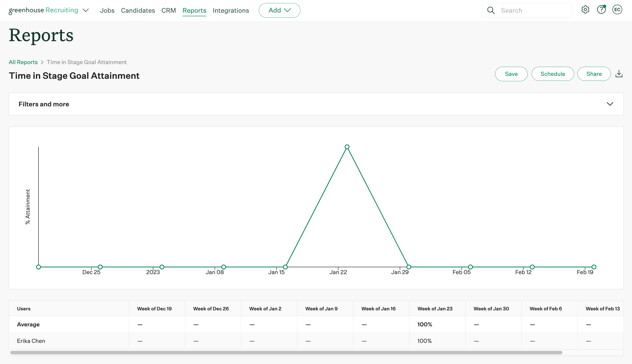The width and height of the screenshot is (632, 364).
Task: Open the Reports tab
Action: click(194, 10)
